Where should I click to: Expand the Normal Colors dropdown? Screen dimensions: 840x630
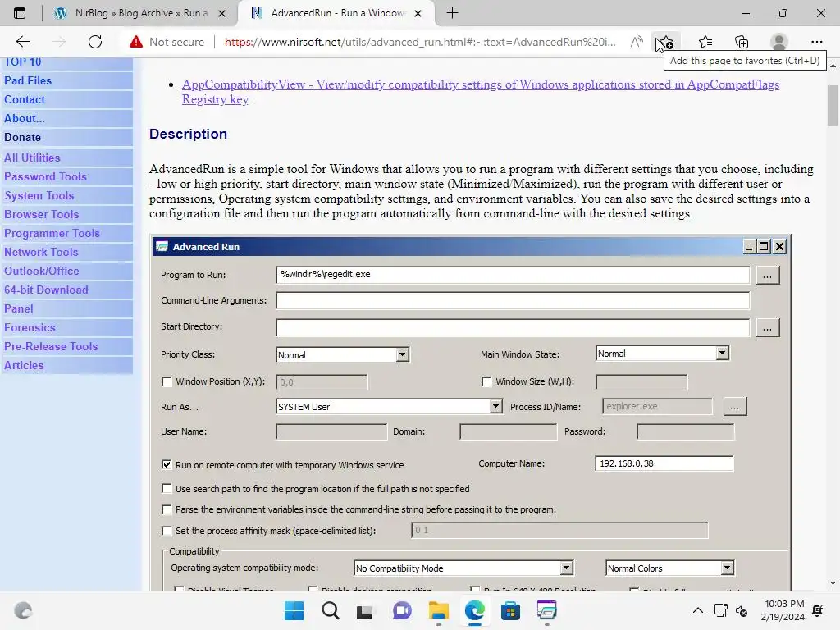point(727,568)
